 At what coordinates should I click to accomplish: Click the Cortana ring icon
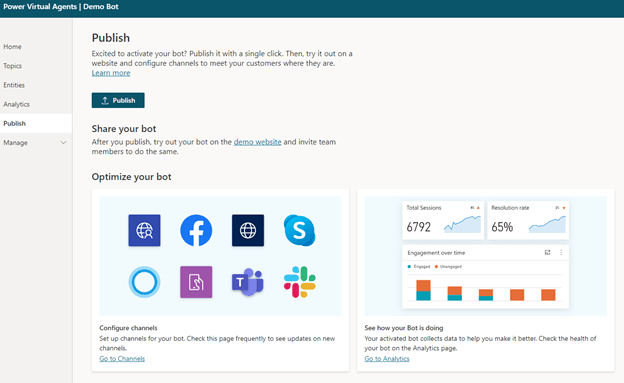(144, 282)
